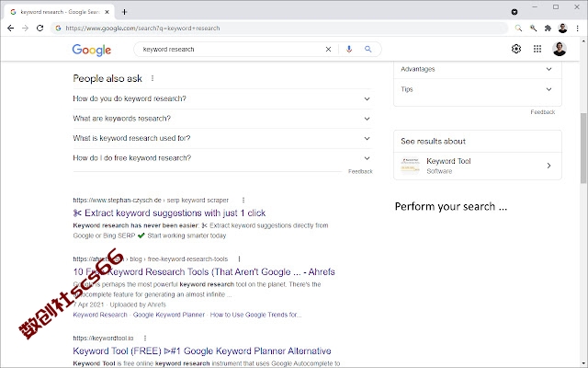Open the Chrome three-dot menu
This screenshot has width=588, height=368.
[x=578, y=29]
